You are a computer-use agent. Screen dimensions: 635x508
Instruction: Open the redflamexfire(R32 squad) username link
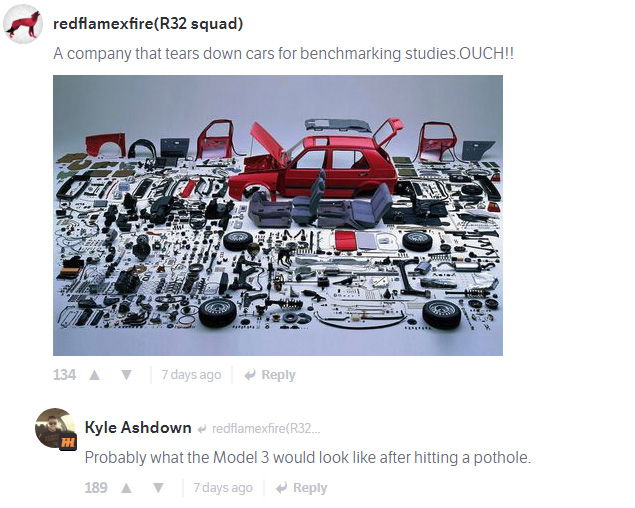click(148, 24)
